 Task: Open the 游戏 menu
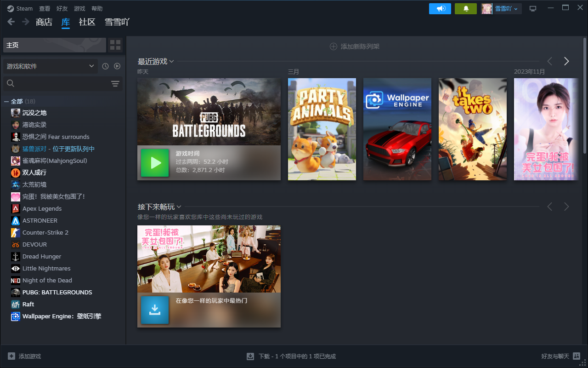(79, 8)
